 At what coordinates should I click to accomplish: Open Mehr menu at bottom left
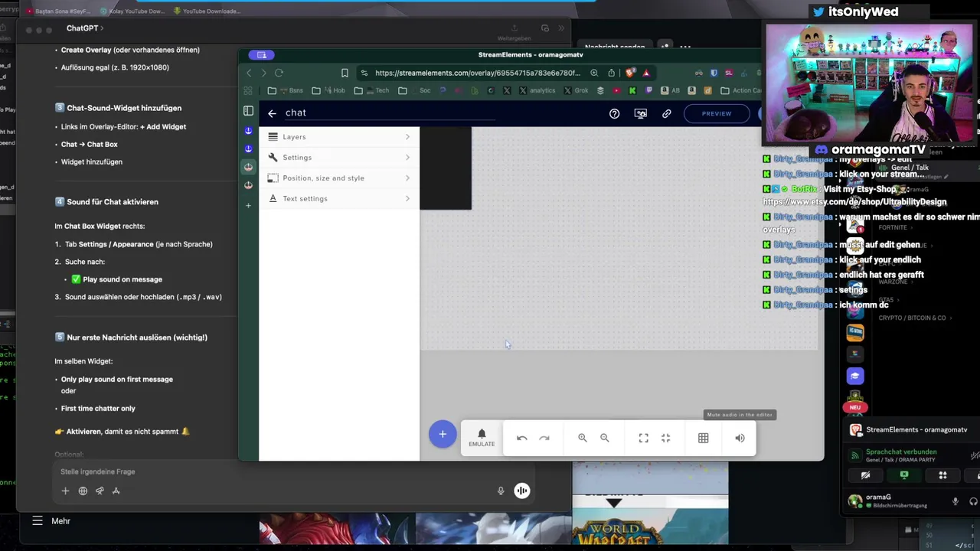tap(51, 521)
